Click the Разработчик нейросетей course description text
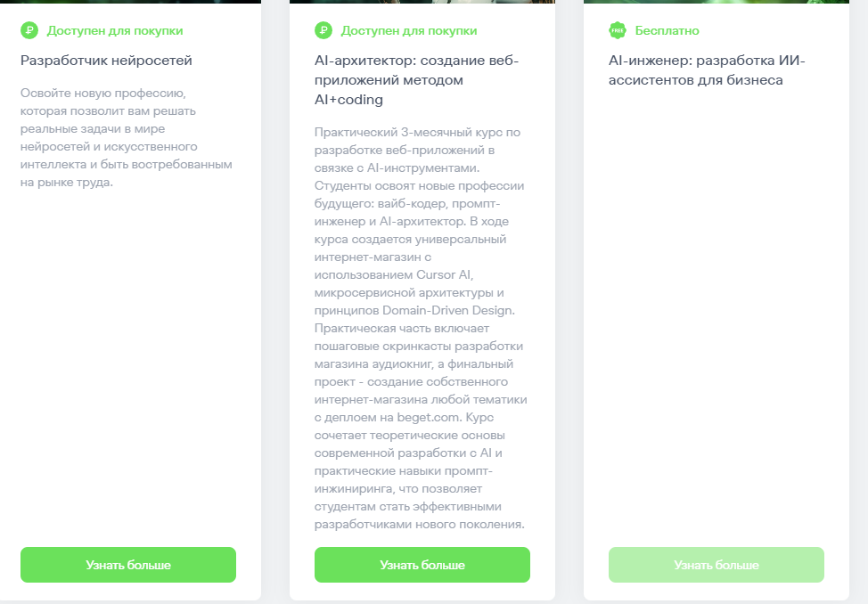The image size is (868, 604). click(126, 137)
